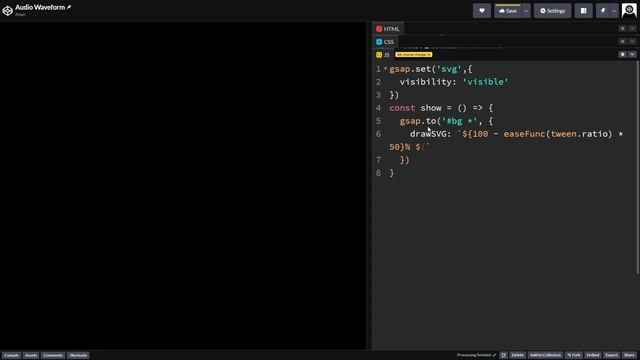Open the Save options dropdown arrow
Viewport: 640px width, 360px height.
pyautogui.click(x=526, y=11)
